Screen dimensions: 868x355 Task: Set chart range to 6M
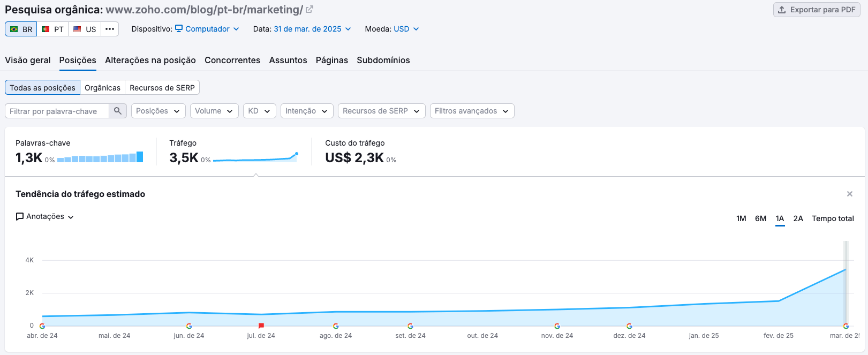pyautogui.click(x=760, y=218)
